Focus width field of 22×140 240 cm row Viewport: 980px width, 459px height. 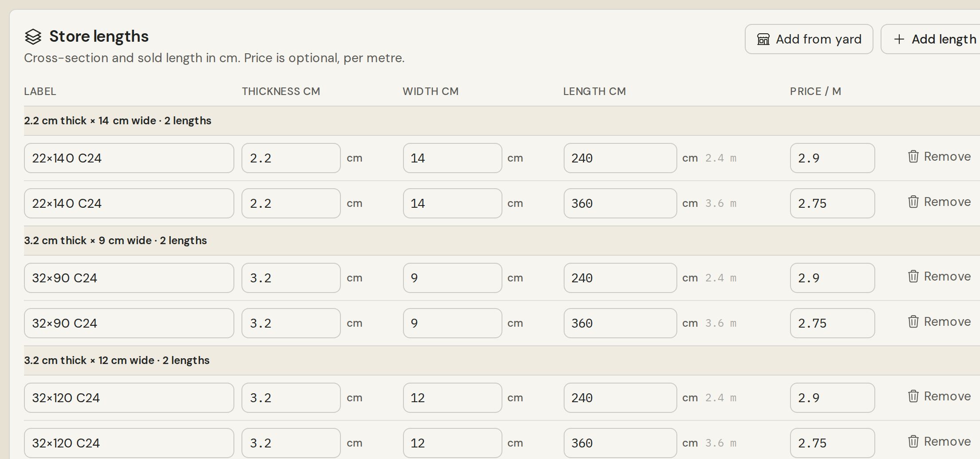(x=452, y=158)
